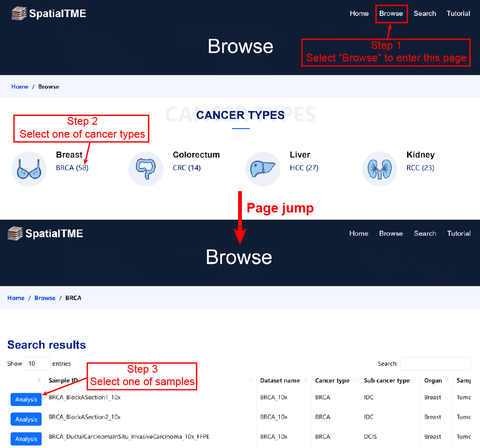Viewport: 480px width, 448px height.
Task: Go to Search in the lower navigation bar
Action: click(x=425, y=234)
